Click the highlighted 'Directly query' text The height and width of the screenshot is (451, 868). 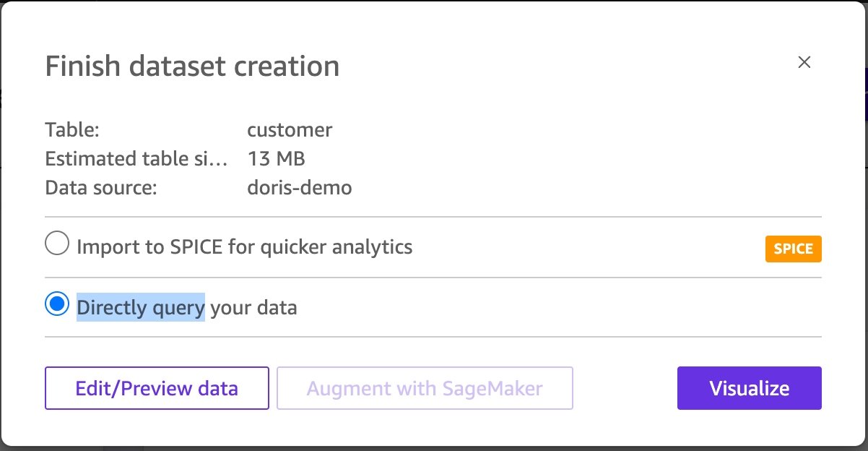pyautogui.click(x=141, y=308)
